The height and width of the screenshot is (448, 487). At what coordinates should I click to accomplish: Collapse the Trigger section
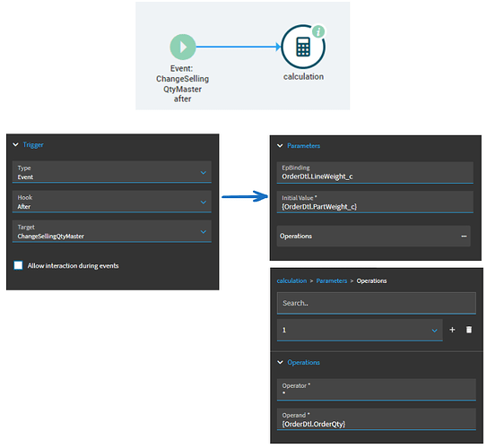point(15,144)
